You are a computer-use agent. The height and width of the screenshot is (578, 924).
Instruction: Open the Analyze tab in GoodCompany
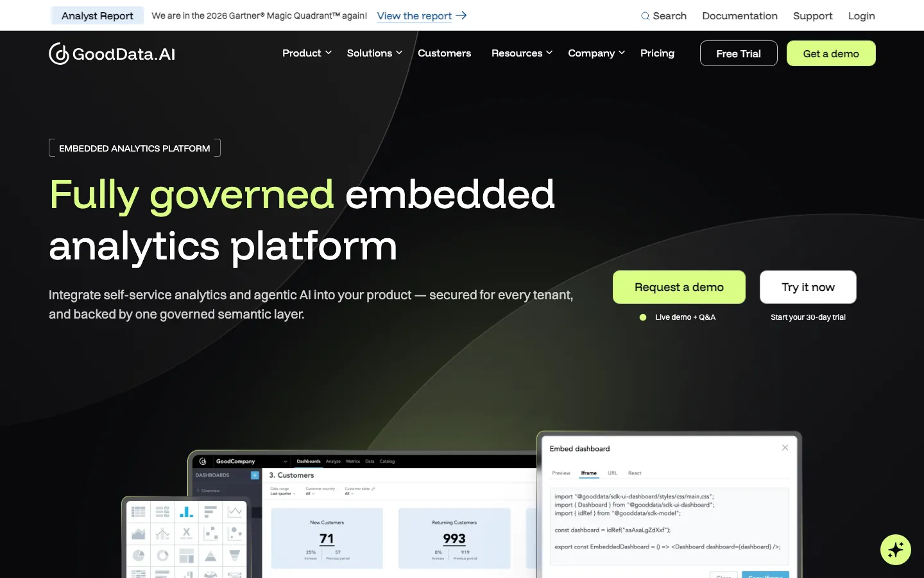coord(333,461)
